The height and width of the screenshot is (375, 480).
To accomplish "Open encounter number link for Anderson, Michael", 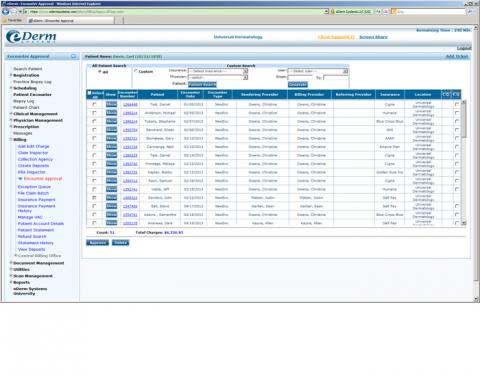I will point(130,113).
